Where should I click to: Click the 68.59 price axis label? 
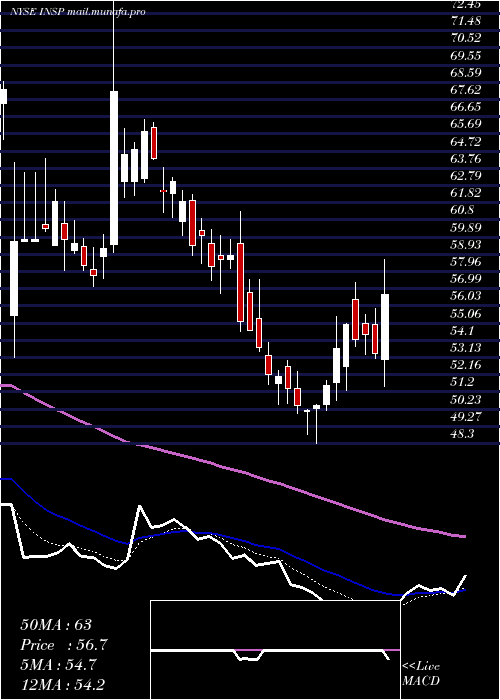466,72
